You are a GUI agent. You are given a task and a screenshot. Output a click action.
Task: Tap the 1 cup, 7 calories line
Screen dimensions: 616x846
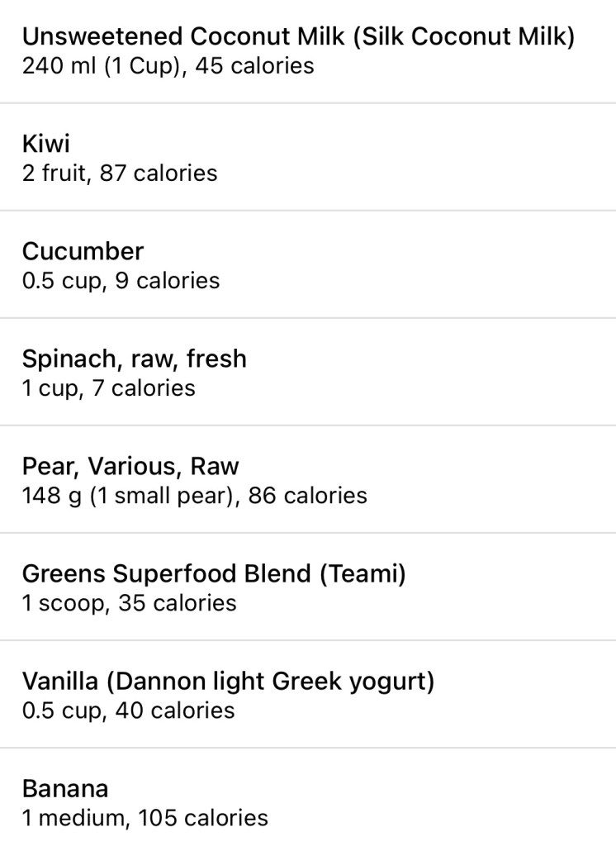tap(108, 388)
